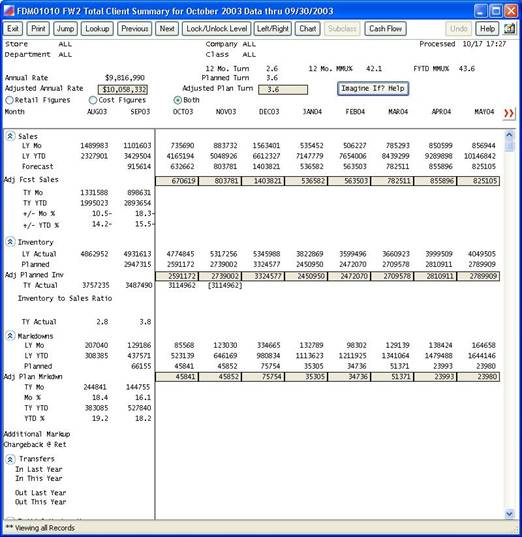Click the vertical scrollbar down arrow
This screenshot has width=522, height=537.
point(509,514)
